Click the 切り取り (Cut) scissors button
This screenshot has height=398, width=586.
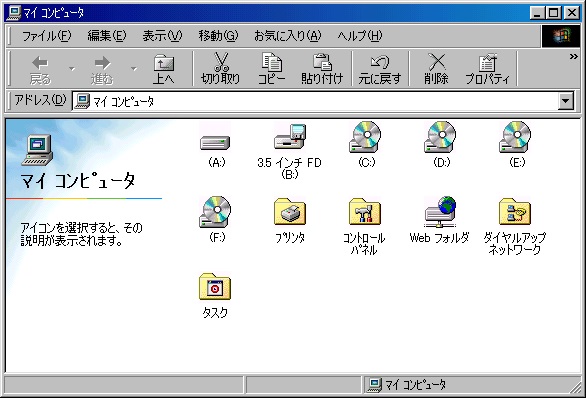tap(220, 69)
